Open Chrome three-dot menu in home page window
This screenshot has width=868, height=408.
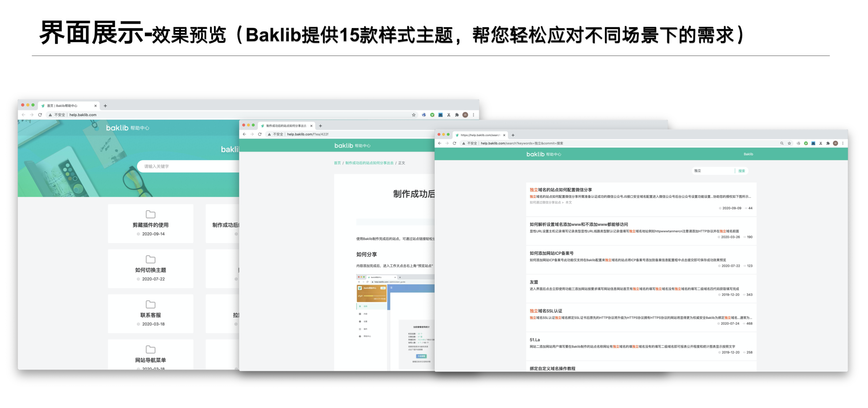pos(474,115)
